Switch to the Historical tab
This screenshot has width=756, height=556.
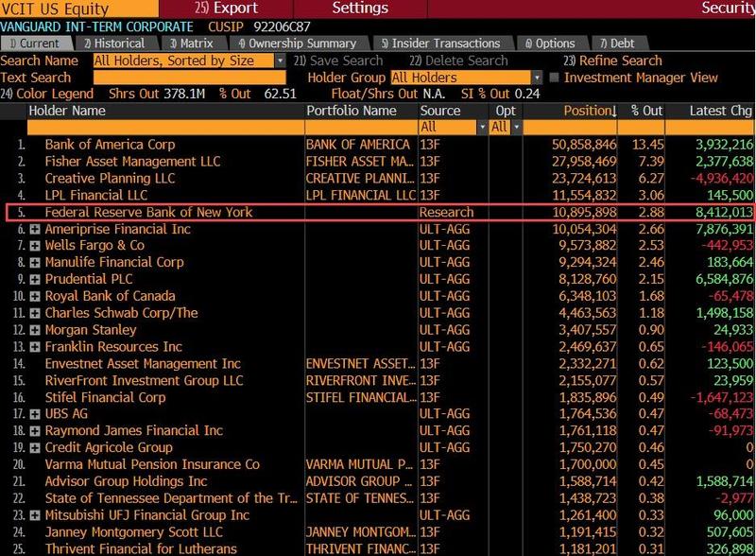click(x=115, y=43)
